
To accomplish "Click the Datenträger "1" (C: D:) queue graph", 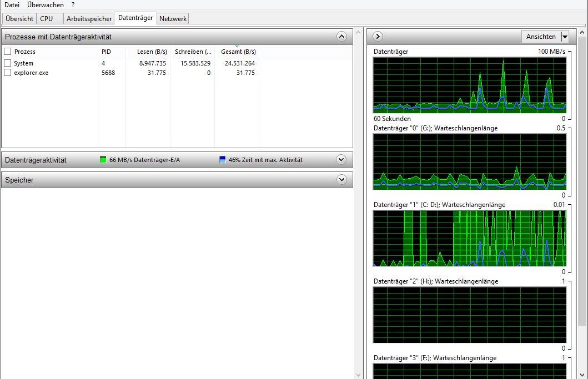I will click(470, 239).
